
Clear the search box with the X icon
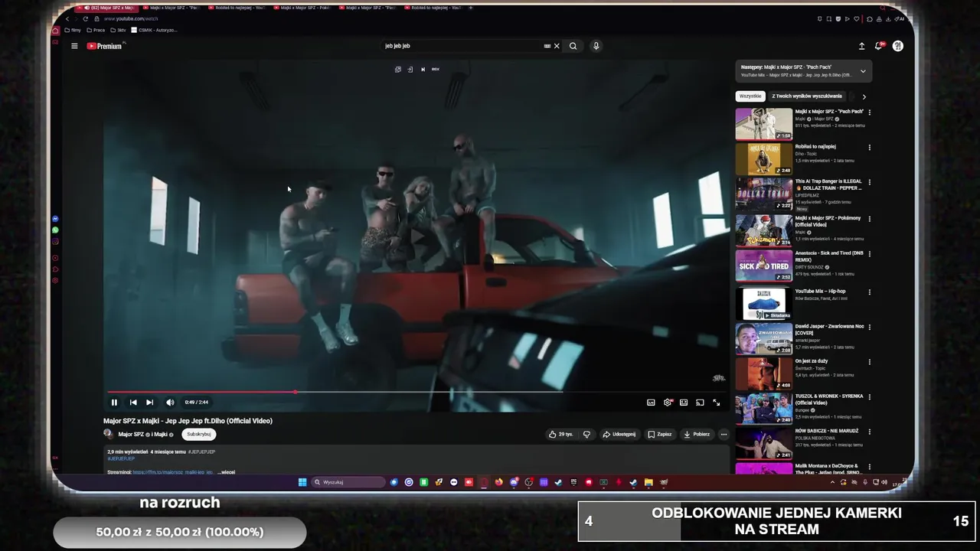557,46
